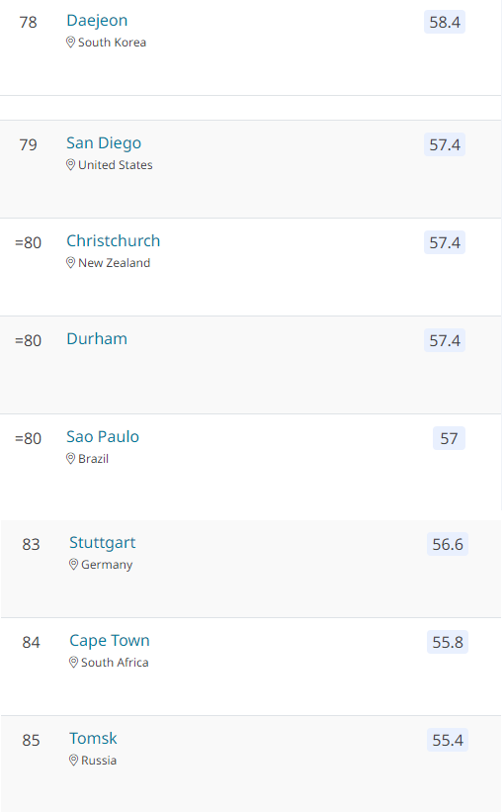Viewport: 504px width, 812px height.
Task: Open the Durham city link
Action: click(x=97, y=338)
